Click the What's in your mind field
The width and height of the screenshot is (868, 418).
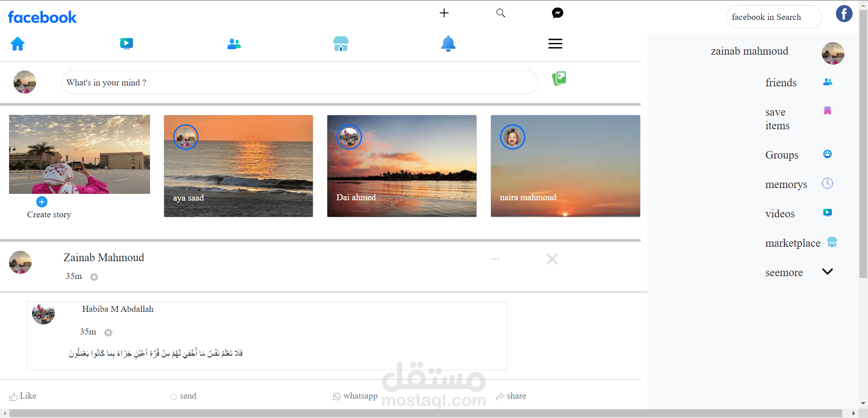[x=300, y=82]
